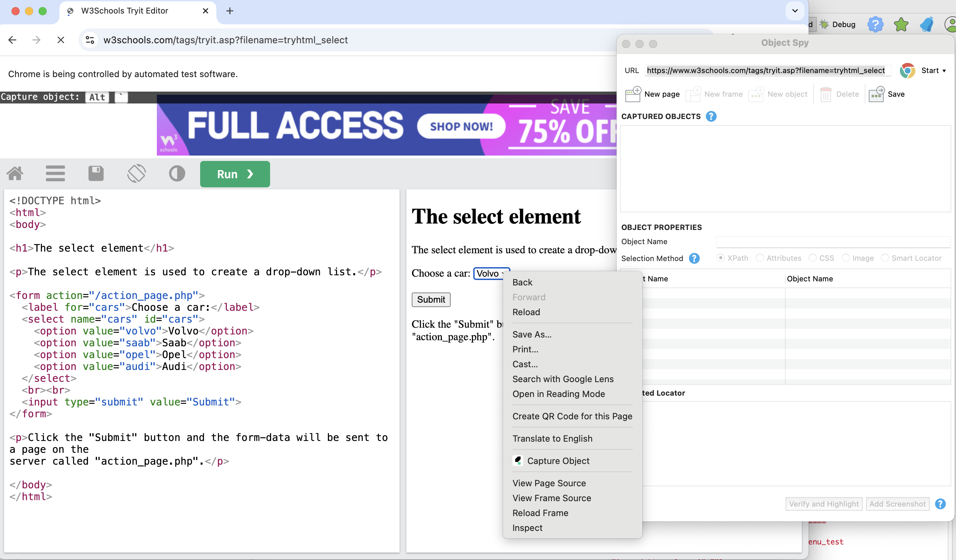The image size is (956, 560).
Task: Click the Home icon in the Tryit editor
Action: 15,173
